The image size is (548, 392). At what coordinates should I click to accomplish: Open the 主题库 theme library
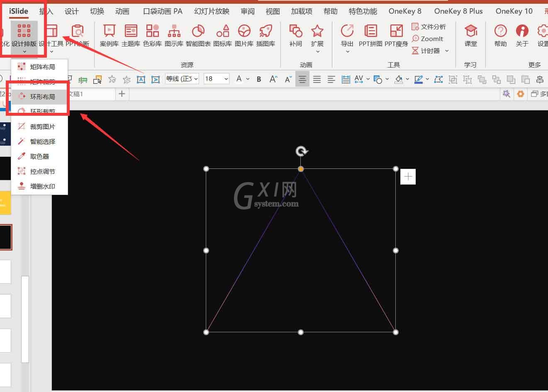(x=131, y=35)
